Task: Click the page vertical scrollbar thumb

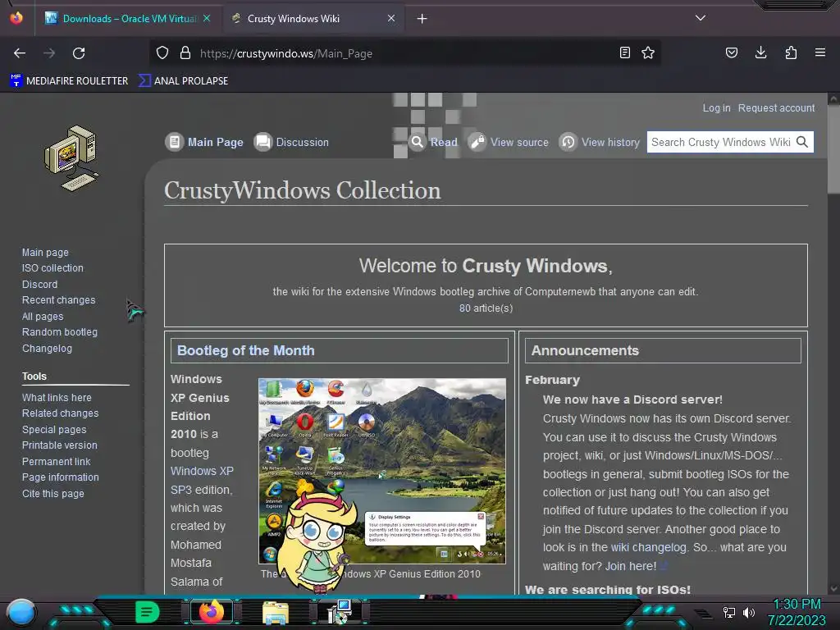Action: pos(833,149)
